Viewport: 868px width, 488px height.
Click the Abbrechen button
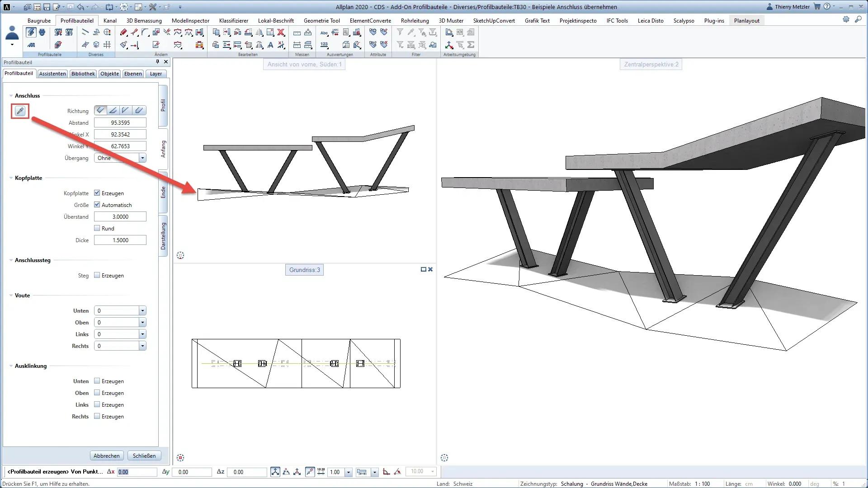pyautogui.click(x=106, y=455)
